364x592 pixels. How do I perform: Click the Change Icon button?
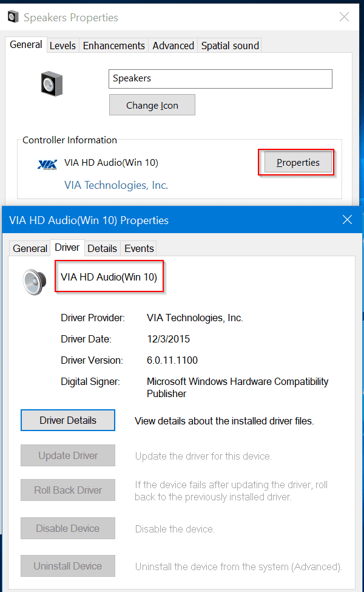click(x=152, y=105)
